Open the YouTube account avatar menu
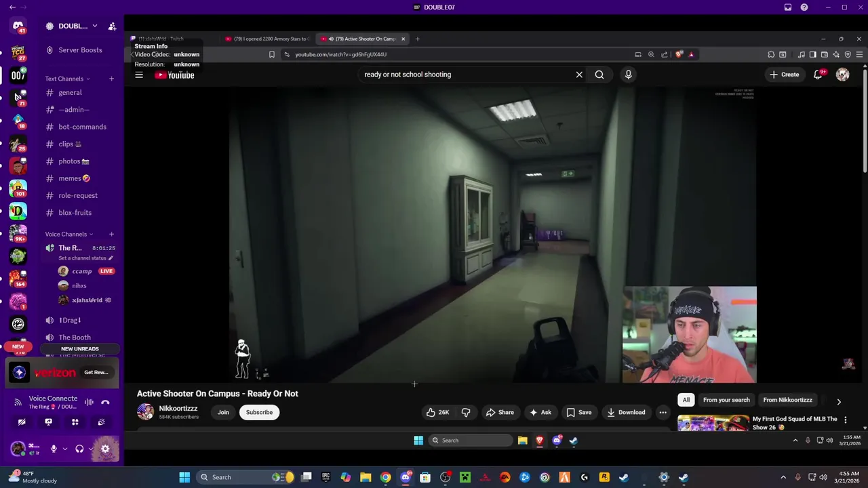Viewport: 868px width, 488px height. click(x=842, y=75)
